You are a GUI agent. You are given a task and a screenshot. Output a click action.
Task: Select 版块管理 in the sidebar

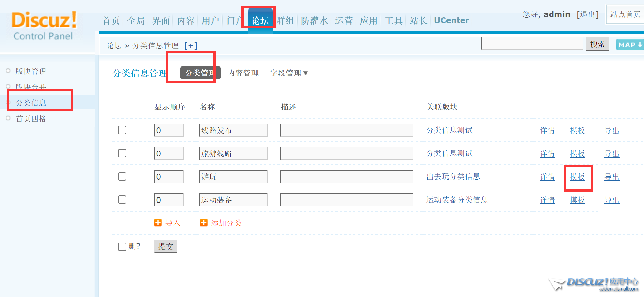31,71
